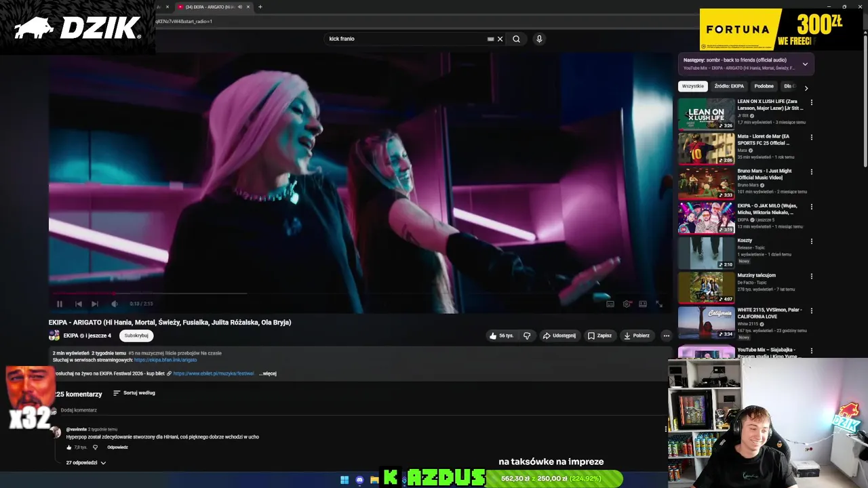Toggle subtitles in the video player

tap(610, 304)
